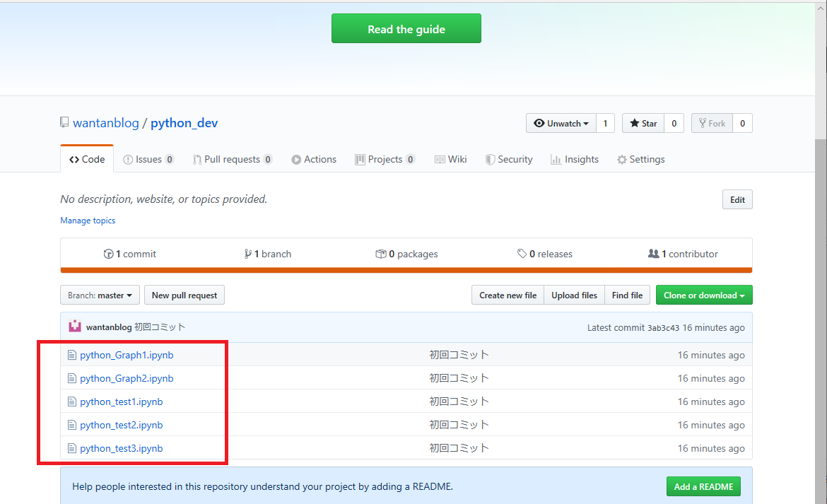Open the wantanblog owner link
This screenshot has height=504, width=827.
(105, 123)
